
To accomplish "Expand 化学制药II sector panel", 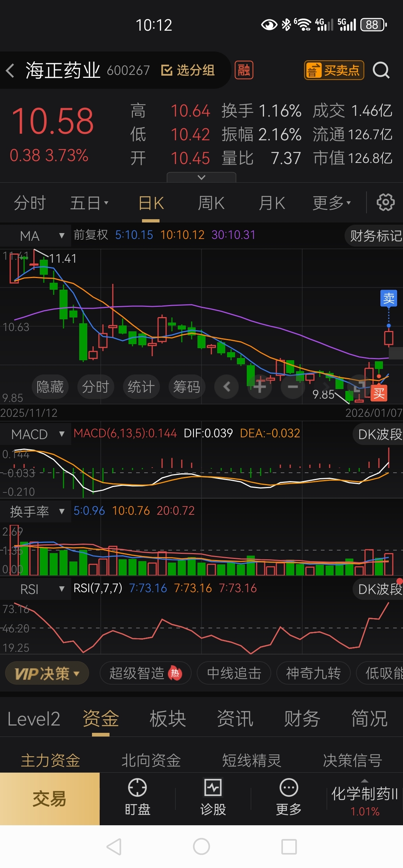I will (364, 799).
